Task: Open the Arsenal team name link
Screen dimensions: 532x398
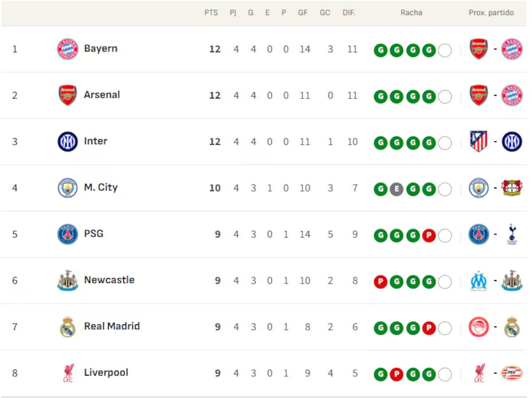Action: tap(102, 95)
